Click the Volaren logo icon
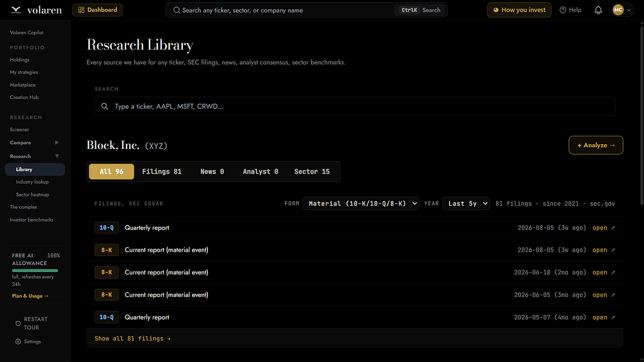Viewport: 644px width, 362px height. tap(16, 10)
